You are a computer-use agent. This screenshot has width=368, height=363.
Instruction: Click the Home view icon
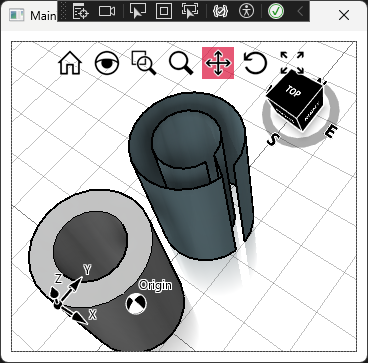tap(70, 63)
